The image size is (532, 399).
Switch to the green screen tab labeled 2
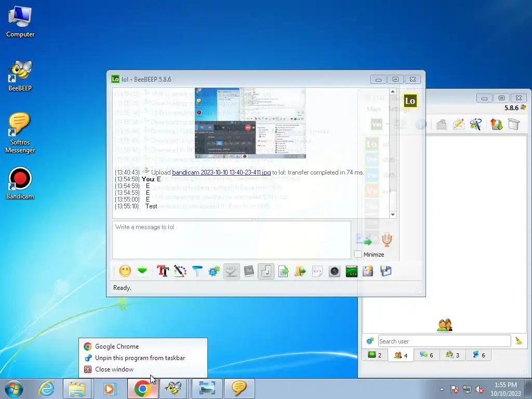375,355
